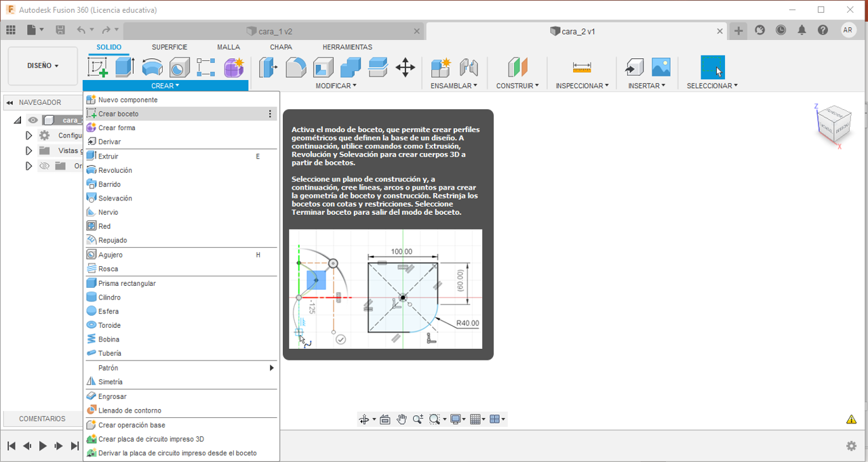Image resolution: width=868 pixels, height=462 pixels.
Task: Collapse the NAVEGADOR panel arrows
Action: pos(10,103)
